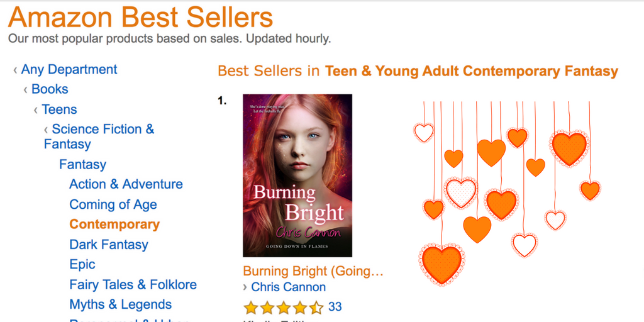
Task: Click the chevron before Any Department
Action: [x=15, y=70]
